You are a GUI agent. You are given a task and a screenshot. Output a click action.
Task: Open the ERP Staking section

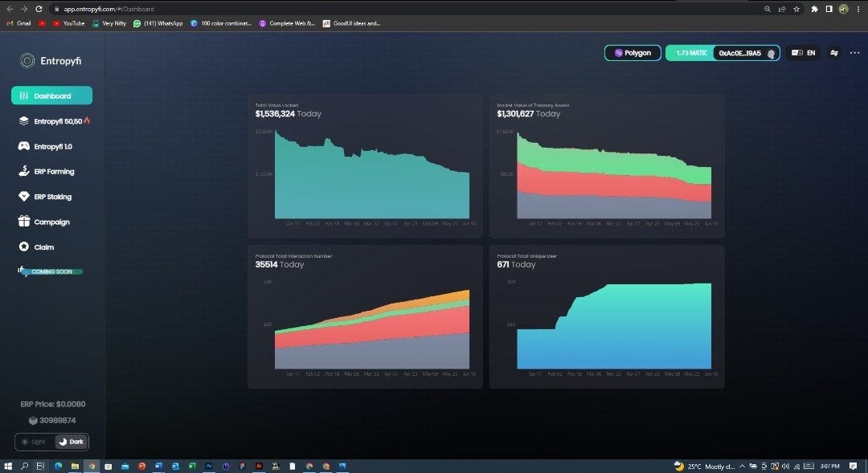(45, 197)
